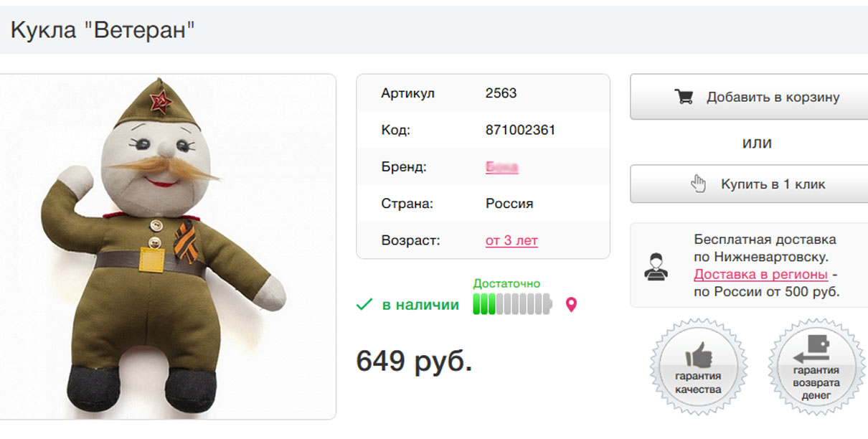The height and width of the screenshot is (439, 868).
Task: Click the veteran doll product image
Action: 168,247
